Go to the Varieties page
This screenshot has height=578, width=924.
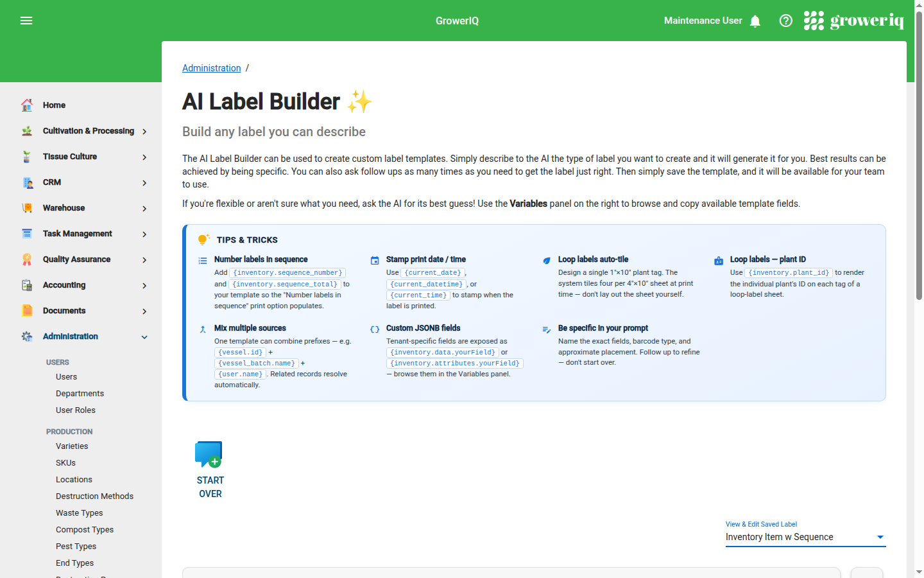click(x=72, y=446)
